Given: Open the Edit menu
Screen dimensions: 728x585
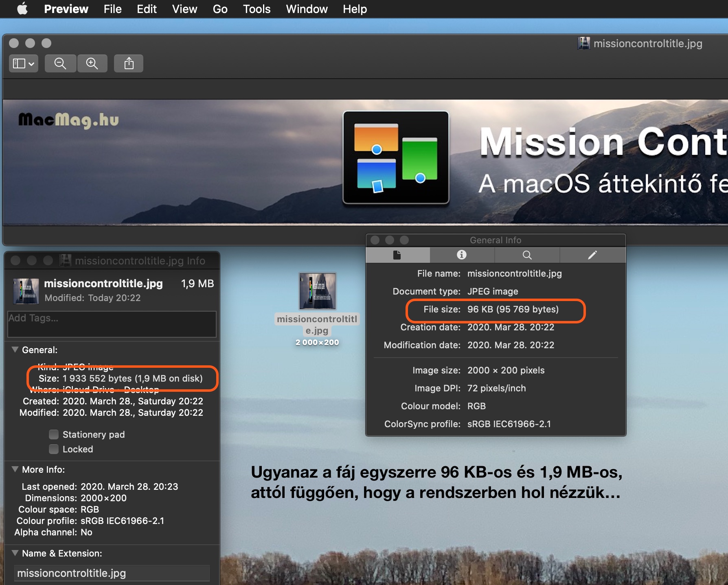Looking at the screenshot, I should (x=147, y=9).
